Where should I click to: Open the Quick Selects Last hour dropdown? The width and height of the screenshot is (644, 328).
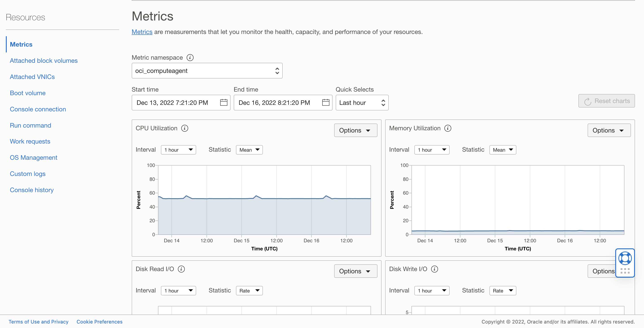coord(362,103)
